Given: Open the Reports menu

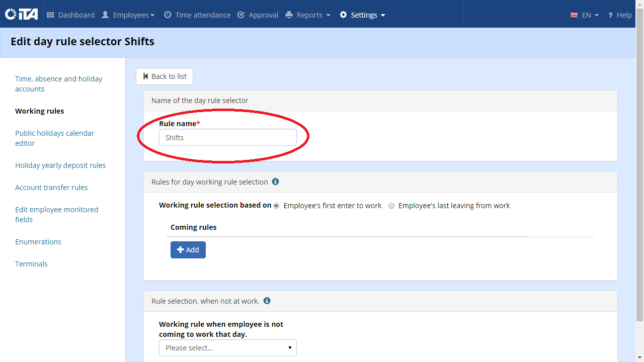Looking at the screenshot, I should click(308, 15).
